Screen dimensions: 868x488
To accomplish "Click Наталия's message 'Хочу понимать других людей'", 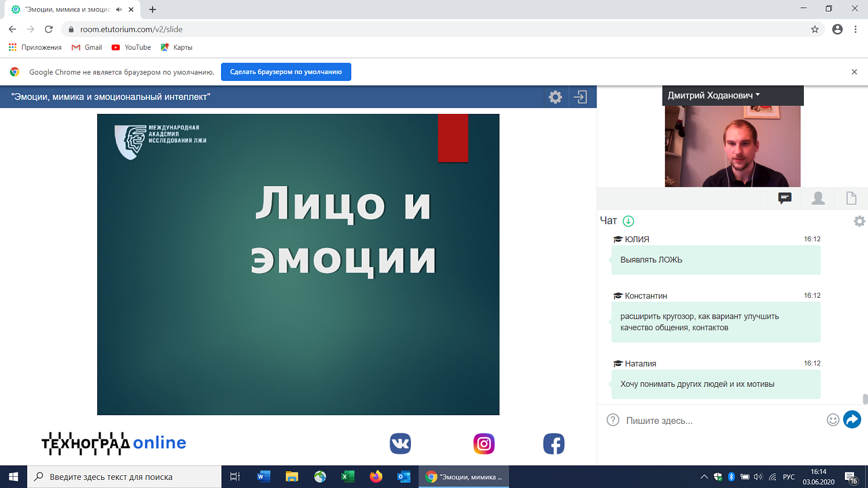I will point(716,384).
